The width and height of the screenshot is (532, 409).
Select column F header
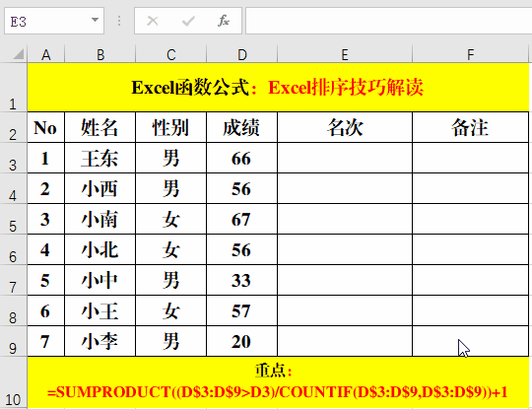(x=470, y=54)
